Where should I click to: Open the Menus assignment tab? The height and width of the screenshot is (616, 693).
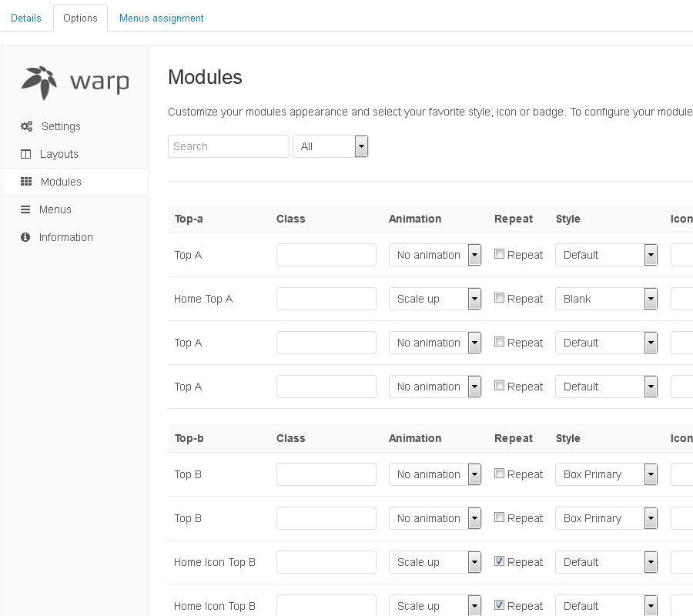click(x=161, y=18)
